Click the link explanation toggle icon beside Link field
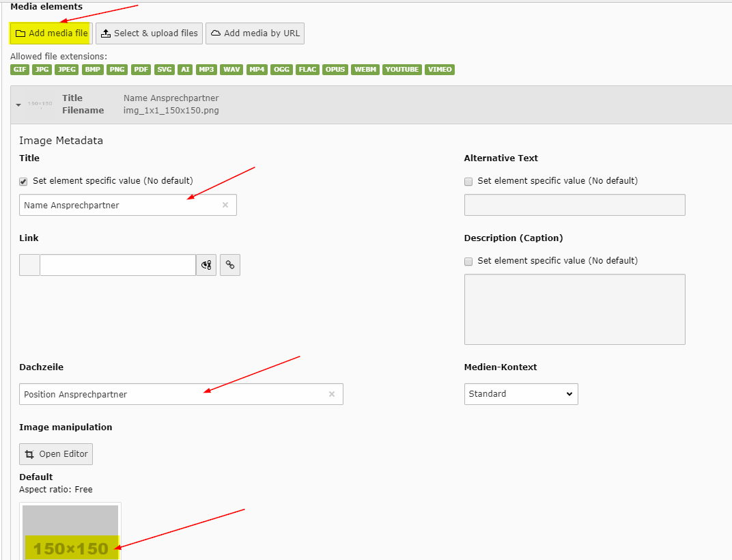The width and height of the screenshot is (732, 560). pos(206,265)
